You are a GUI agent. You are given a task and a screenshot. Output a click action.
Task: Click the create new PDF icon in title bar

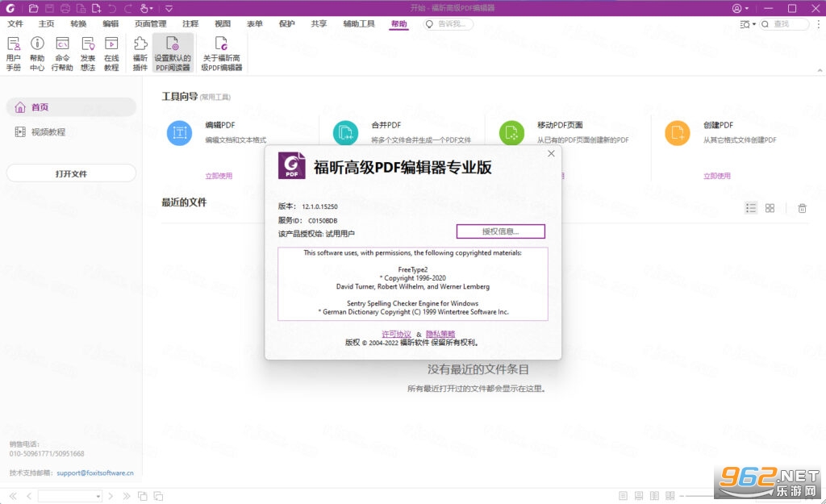pyautogui.click(x=97, y=8)
